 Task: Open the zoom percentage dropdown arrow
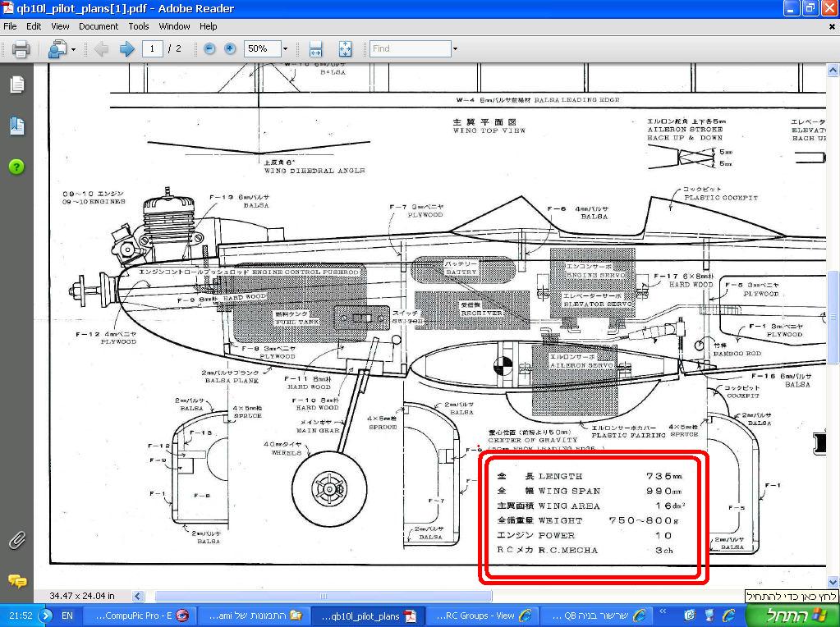pyautogui.click(x=285, y=48)
